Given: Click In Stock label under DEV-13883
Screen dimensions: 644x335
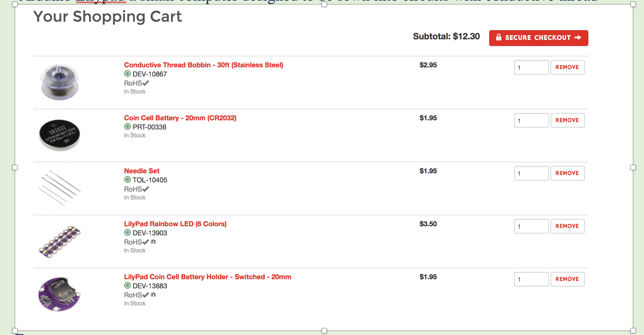Looking at the screenshot, I should point(135,303).
